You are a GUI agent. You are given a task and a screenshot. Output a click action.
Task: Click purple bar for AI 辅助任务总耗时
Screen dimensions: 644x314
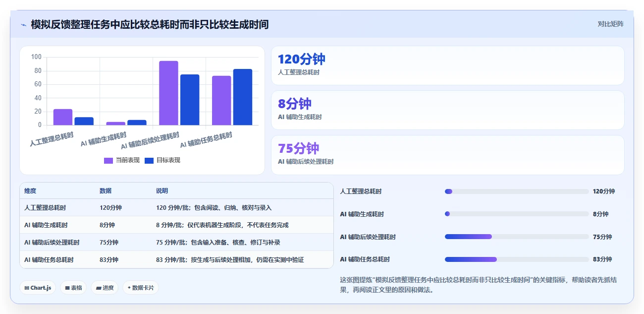point(221,100)
